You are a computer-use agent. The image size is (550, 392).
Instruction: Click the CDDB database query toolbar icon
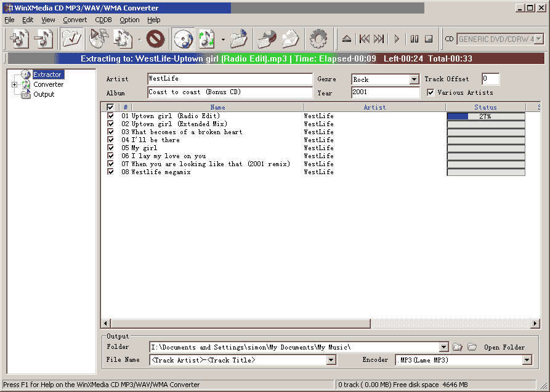tap(267, 39)
